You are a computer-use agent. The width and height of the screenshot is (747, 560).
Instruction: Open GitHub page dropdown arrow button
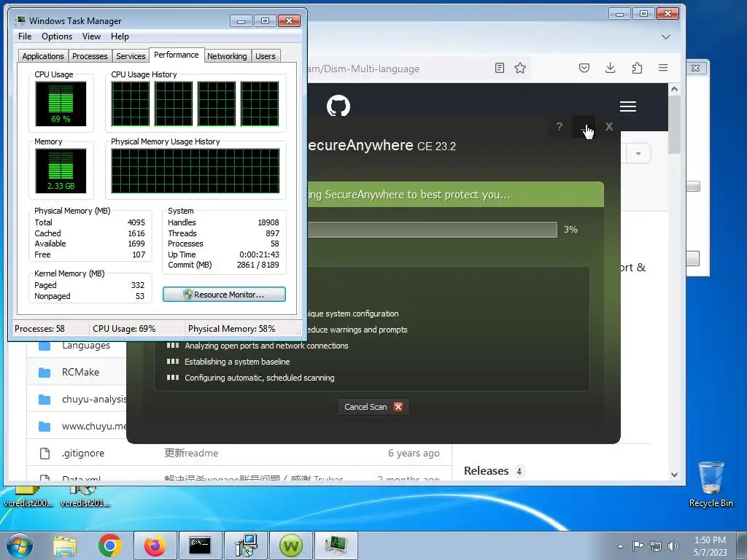[x=638, y=153]
